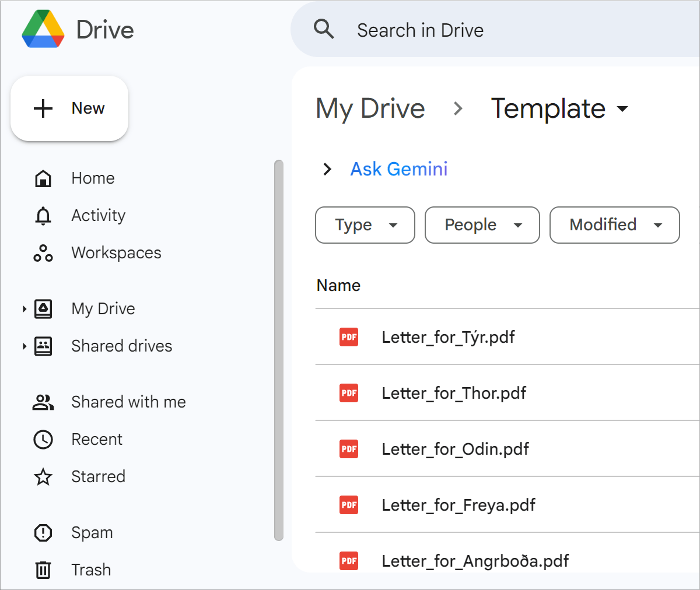Select file name Letter_for_Týr.pdf

pyautogui.click(x=448, y=337)
